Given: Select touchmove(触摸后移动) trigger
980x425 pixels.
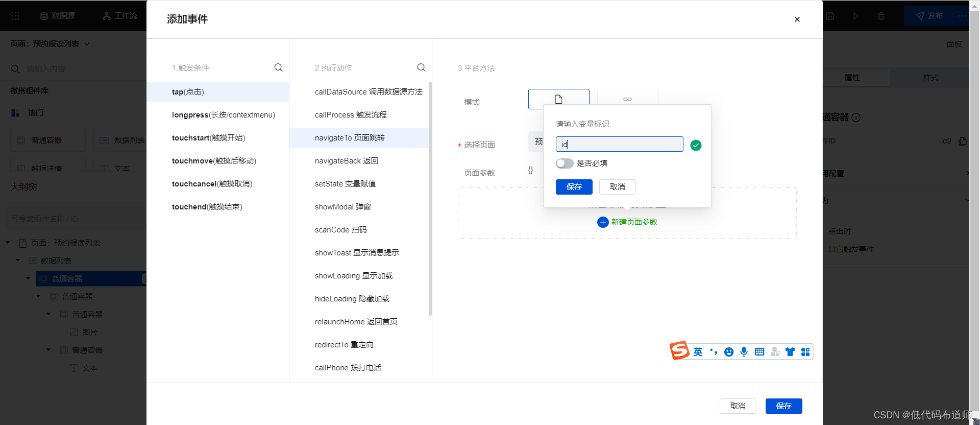Looking at the screenshot, I should click(x=218, y=161).
